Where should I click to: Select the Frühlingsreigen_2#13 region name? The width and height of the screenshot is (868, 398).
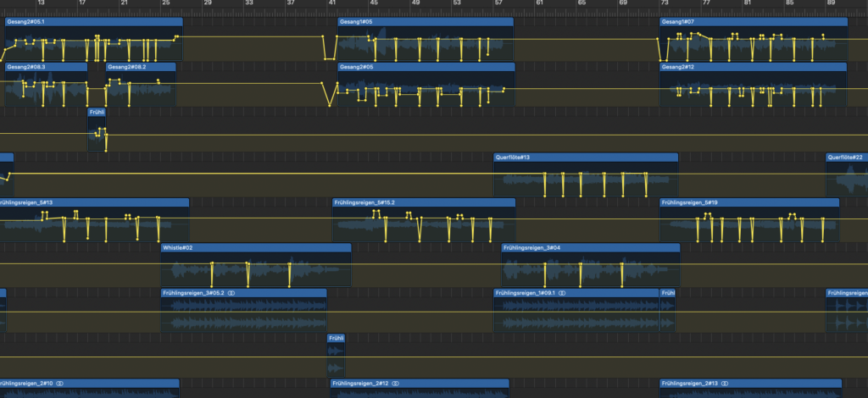[x=690, y=383]
